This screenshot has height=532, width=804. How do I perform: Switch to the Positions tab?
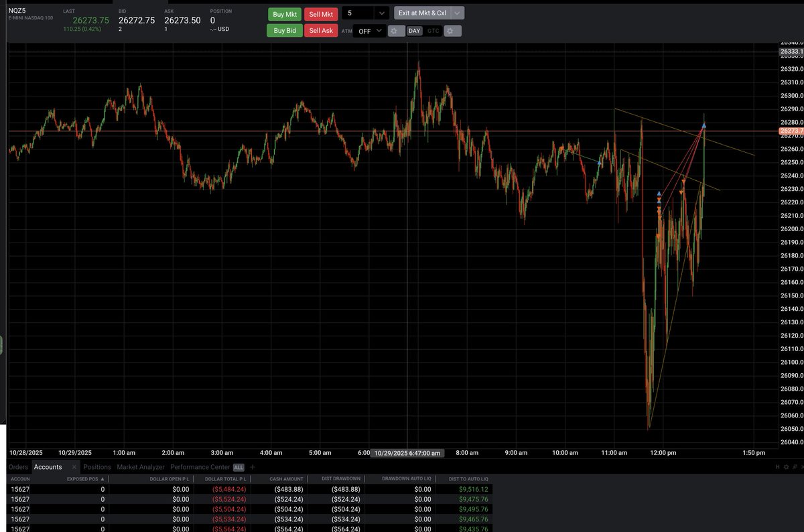coord(97,467)
